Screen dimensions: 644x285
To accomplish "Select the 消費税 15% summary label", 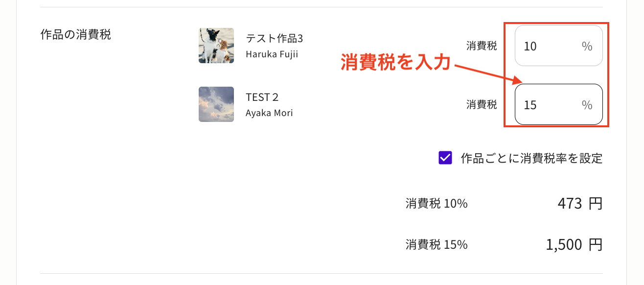I will 437,244.
